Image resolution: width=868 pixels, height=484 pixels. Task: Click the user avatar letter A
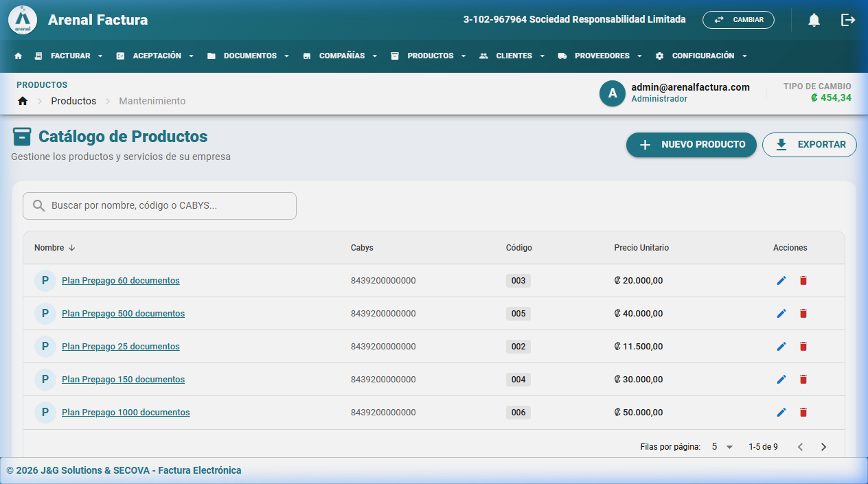pos(613,93)
